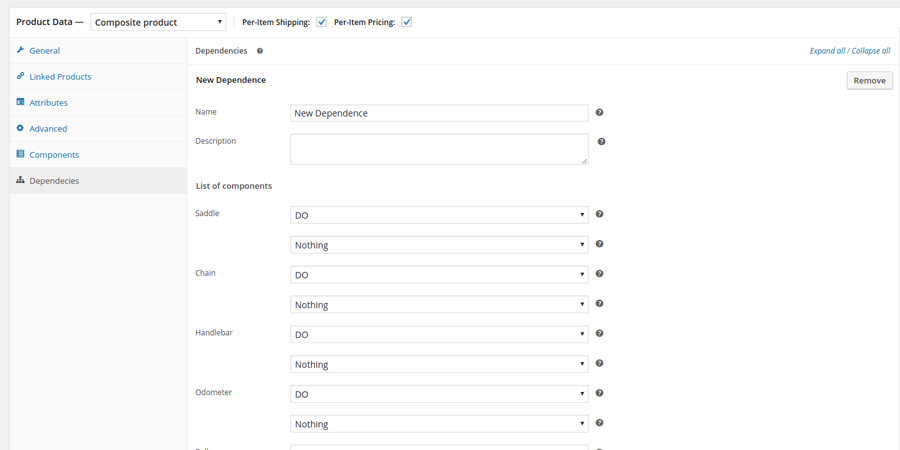Uncheck the Per-Item Pricing checkbox

pos(406,22)
